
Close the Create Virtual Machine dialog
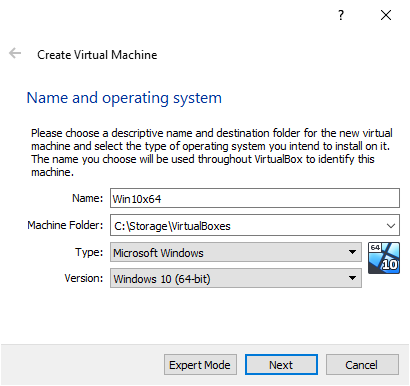tap(386, 15)
